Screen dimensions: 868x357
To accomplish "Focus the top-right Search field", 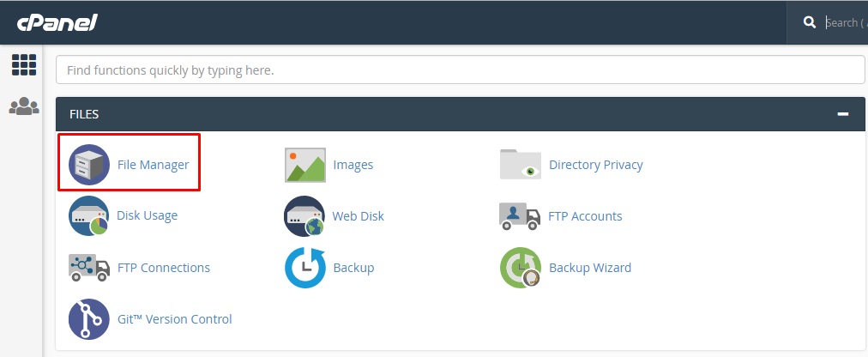I will (844, 23).
